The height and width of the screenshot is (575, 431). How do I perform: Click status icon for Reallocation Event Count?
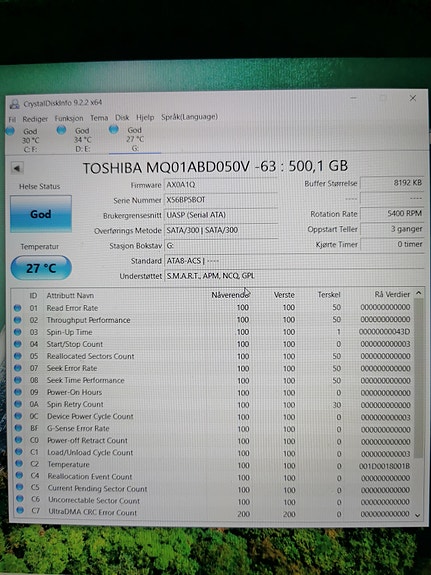(x=19, y=476)
